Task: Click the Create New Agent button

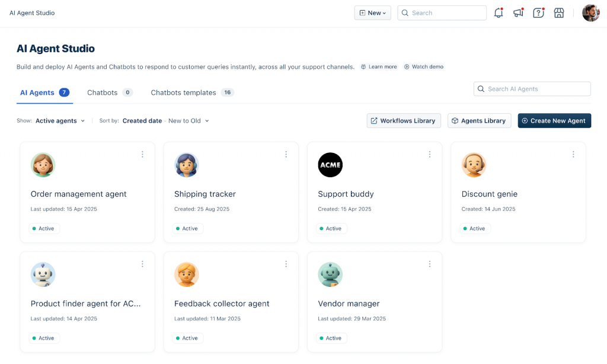Action: (x=554, y=120)
